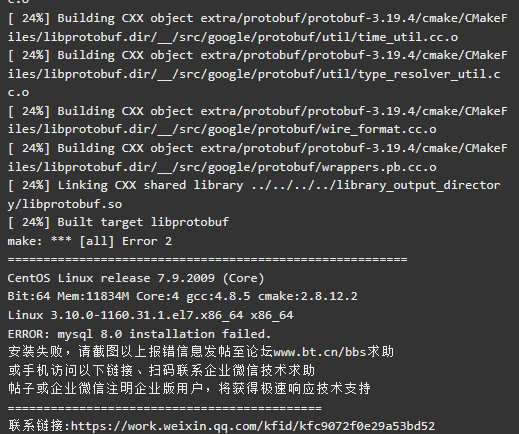Click the 'y/libprotobuf.so' output line
Screen dimensions: 519x434
pos(65,204)
